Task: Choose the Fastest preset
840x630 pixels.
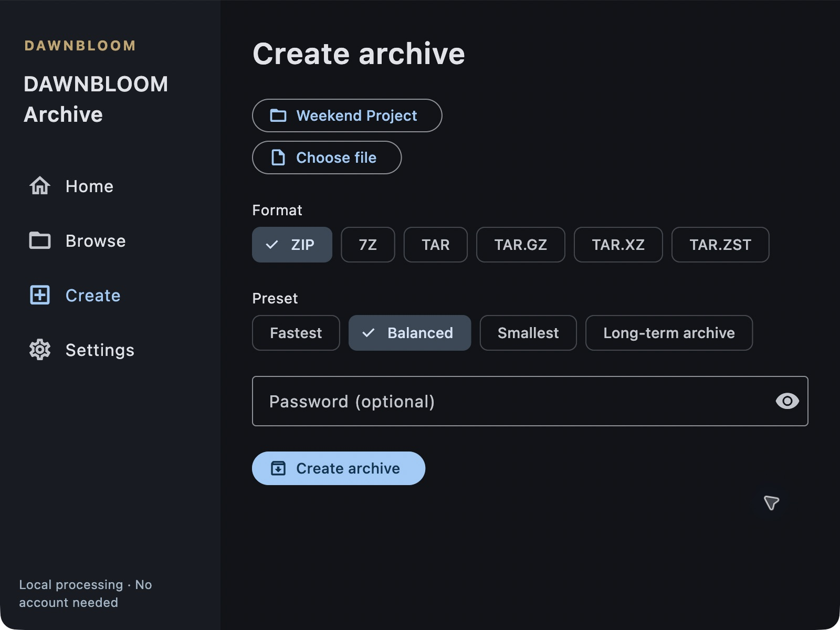Action: 296,333
